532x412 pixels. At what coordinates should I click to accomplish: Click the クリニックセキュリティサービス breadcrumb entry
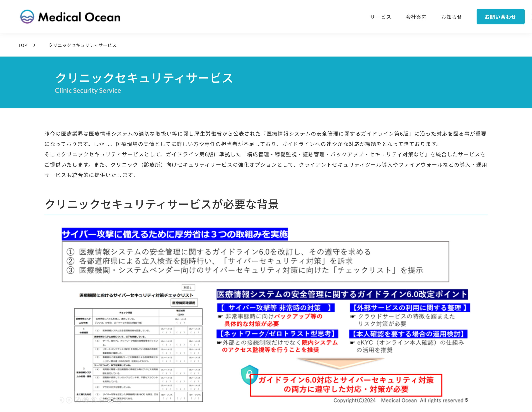(x=83, y=45)
